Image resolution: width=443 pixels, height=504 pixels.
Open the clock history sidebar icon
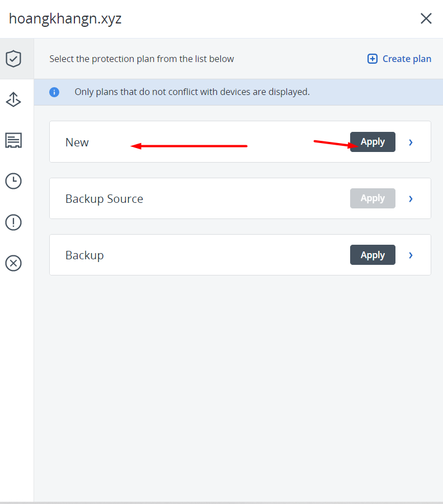13,181
